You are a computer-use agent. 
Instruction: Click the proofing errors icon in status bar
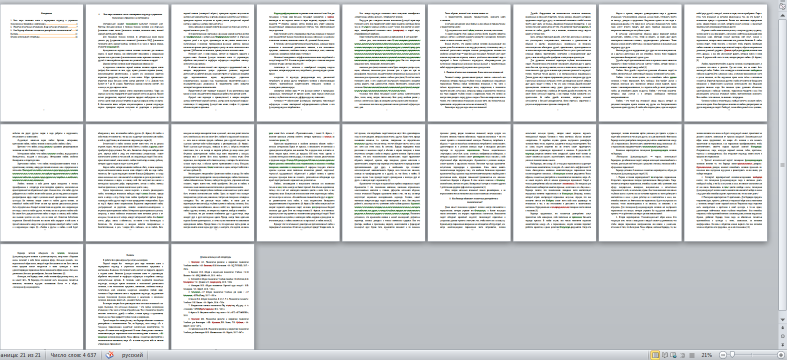click(x=109, y=355)
